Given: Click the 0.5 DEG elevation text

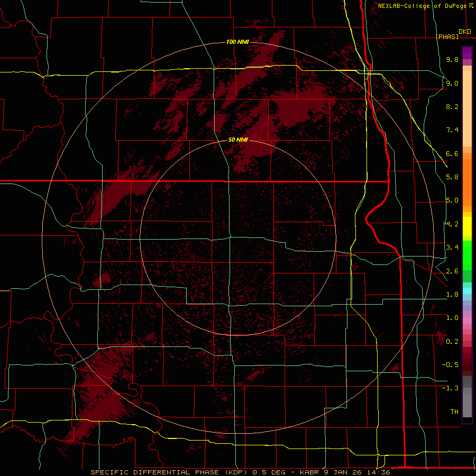Looking at the screenshot, I should pyautogui.click(x=269, y=472).
